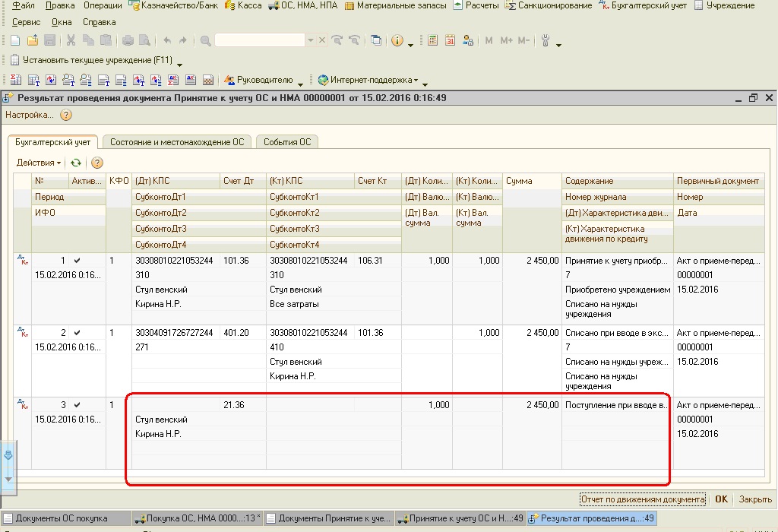Toggle the active checkmark for entry 1
Image resolution: width=778 pixels, height=532 pixels.
tap(77, 261)
